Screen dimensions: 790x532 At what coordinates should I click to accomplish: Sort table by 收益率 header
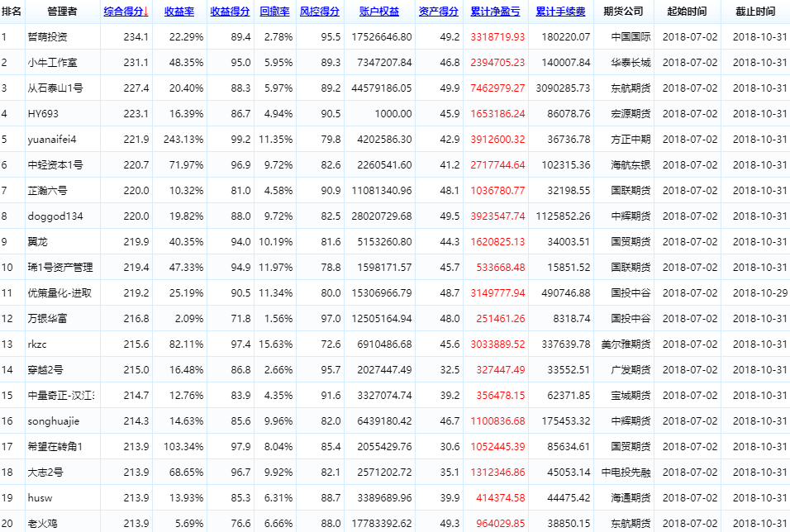coord(179,12)
